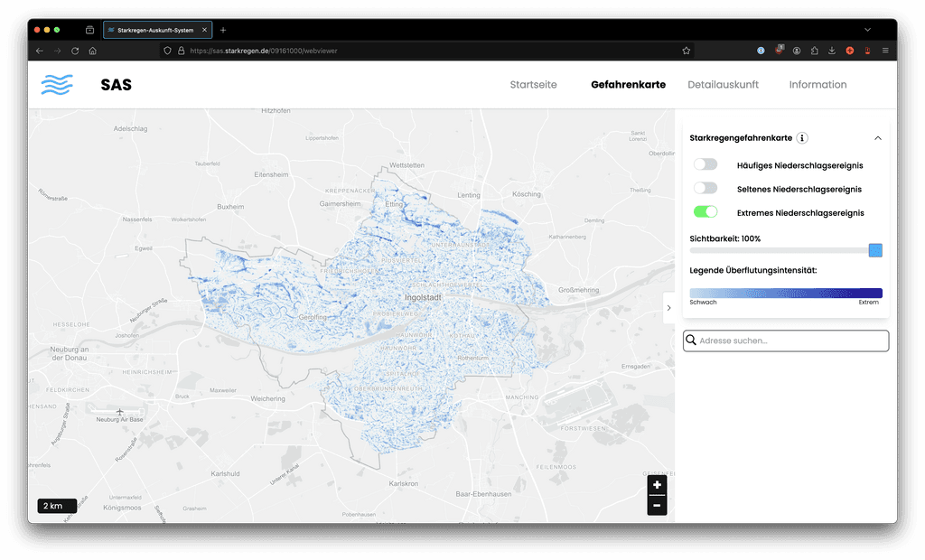
Task: Click the Seltenes Niederschlagsereignis label
Action: [x=799, y=189]
